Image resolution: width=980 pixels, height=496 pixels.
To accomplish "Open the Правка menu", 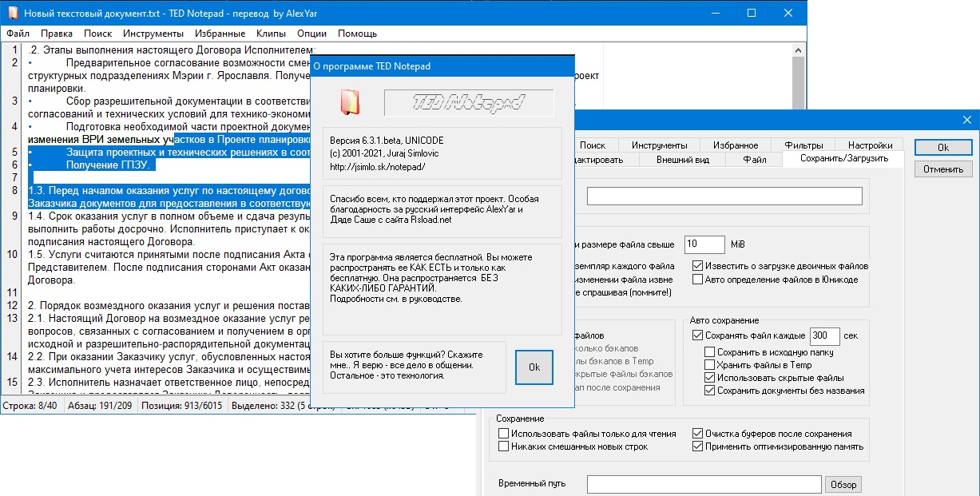I will pyautogui.click(x=56, y=34).
